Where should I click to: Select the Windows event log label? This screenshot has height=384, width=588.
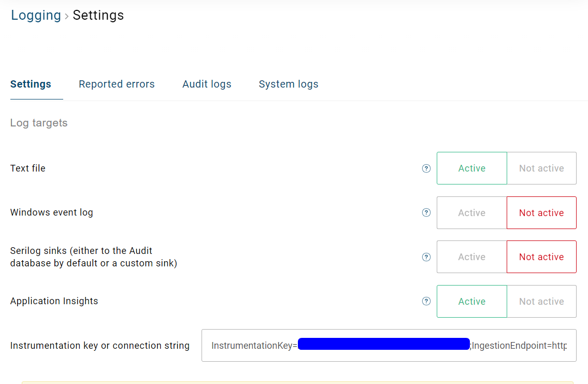click(x=52, y=212)
